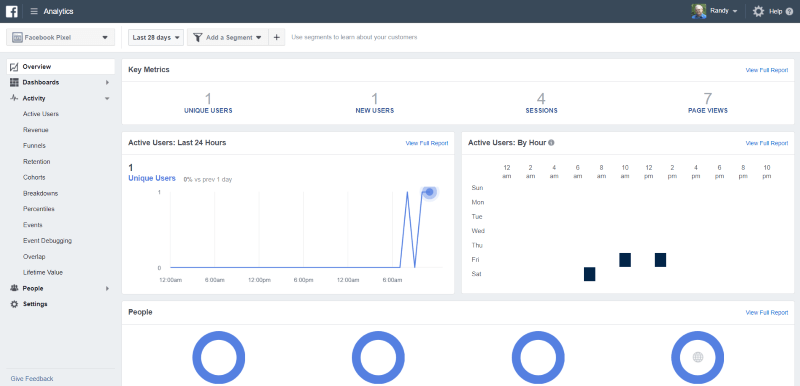Click the NEW USERS key metric

pos(374,102)
